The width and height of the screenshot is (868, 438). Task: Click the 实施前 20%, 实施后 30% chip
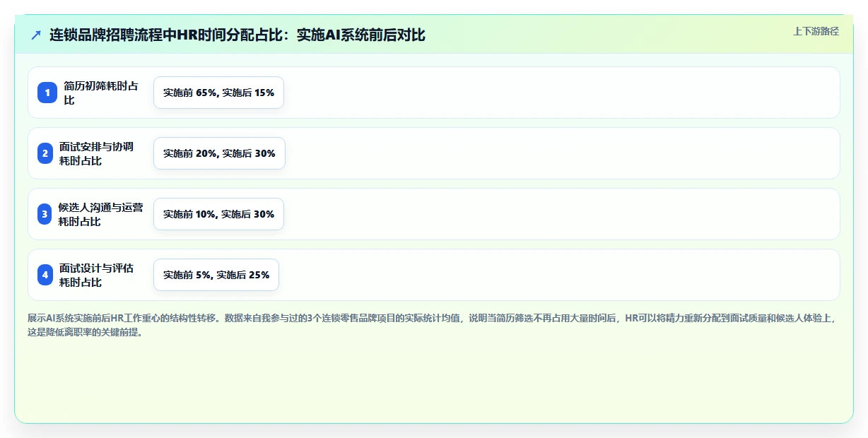(219, 153)
